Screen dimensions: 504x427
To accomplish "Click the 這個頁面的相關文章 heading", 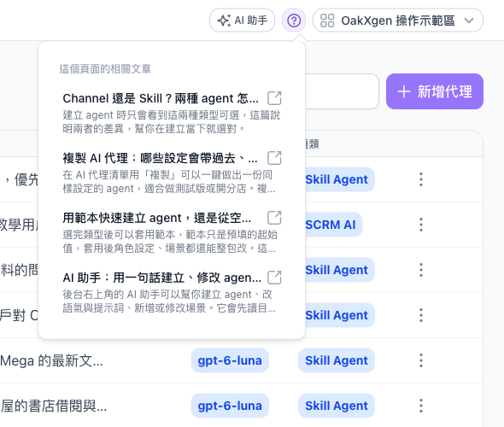I will (105, 69).
